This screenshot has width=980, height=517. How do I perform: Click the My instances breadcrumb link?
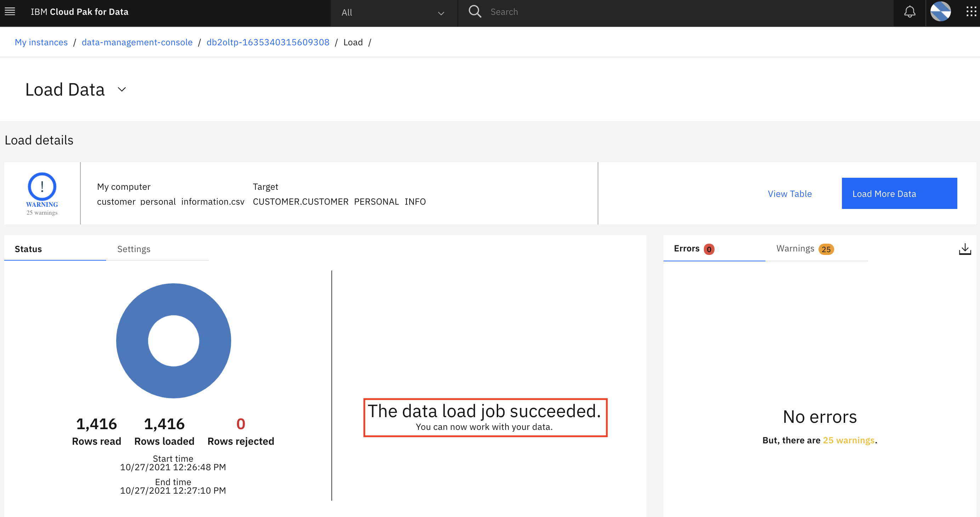point(41,42)
